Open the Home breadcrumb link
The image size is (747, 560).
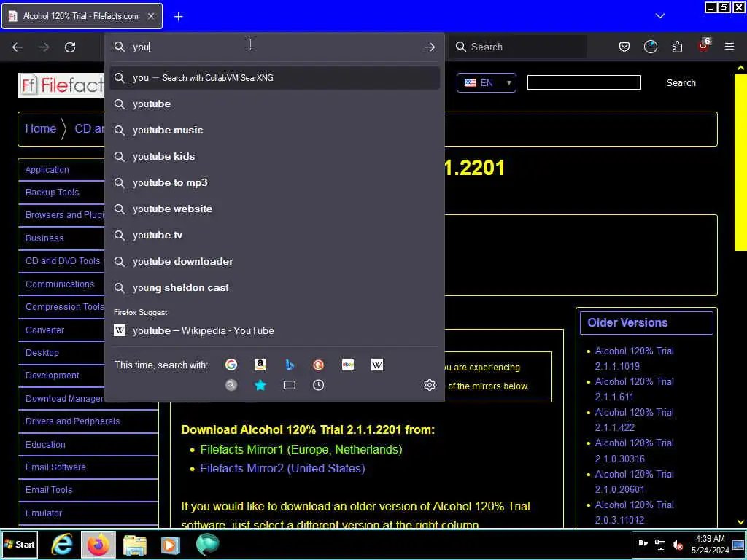(x=41, y=128)
